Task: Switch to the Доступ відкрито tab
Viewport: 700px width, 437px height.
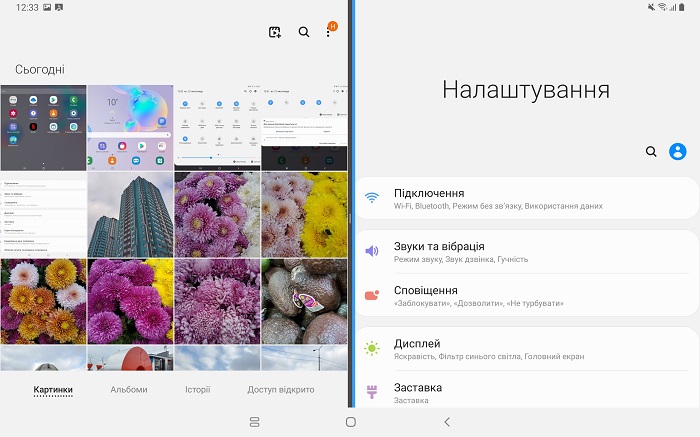Action: (x=281, y=390)
